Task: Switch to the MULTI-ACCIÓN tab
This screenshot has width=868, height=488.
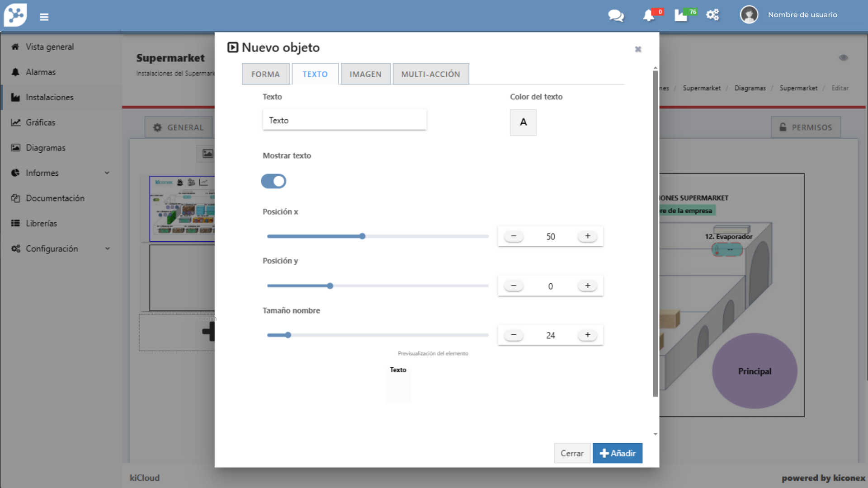Action: click(430, 74)
